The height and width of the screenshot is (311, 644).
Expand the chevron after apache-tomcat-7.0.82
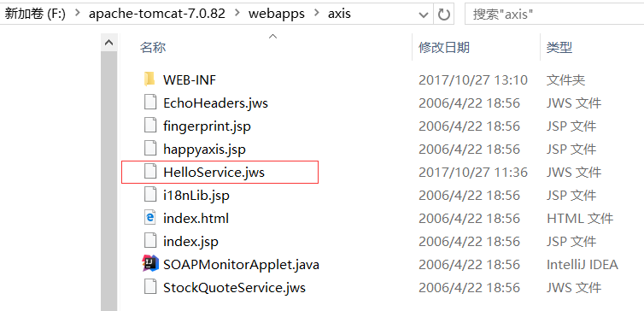[237, 14]
